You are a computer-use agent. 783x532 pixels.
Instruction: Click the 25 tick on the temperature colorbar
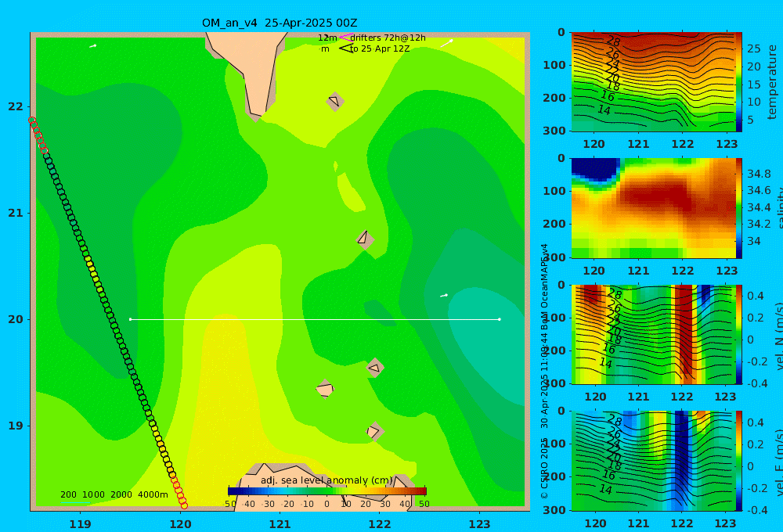click(x=753, y=49)
